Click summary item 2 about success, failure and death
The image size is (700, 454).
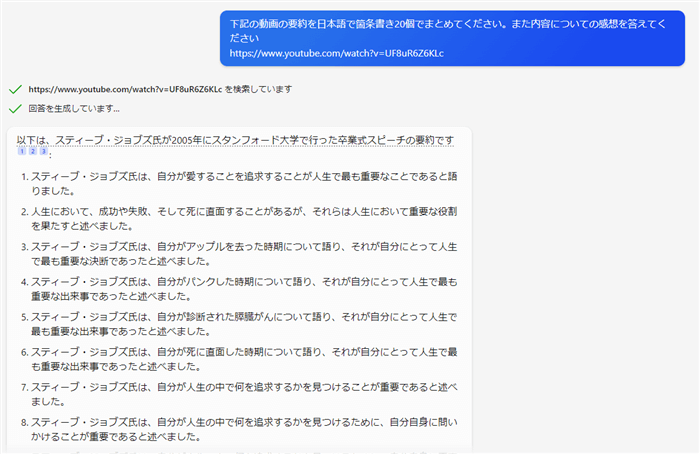244,219
